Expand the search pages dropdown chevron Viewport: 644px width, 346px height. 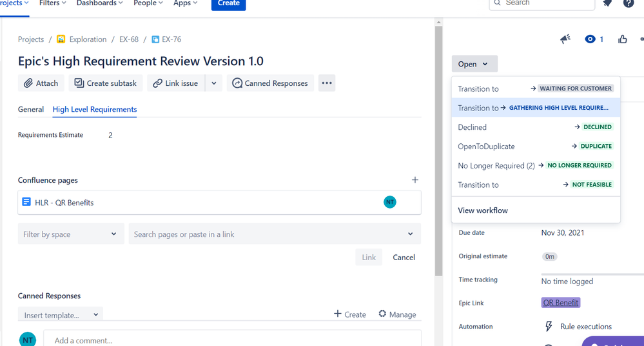coord(410,234)
